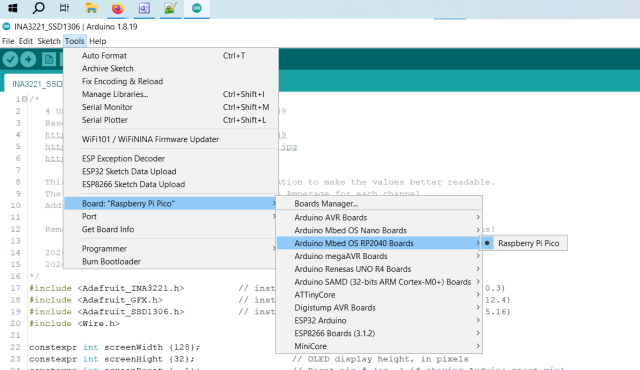Screen dimensions: 640x370
Task: Click the OLED display height comment
Action: coord(380,359)
